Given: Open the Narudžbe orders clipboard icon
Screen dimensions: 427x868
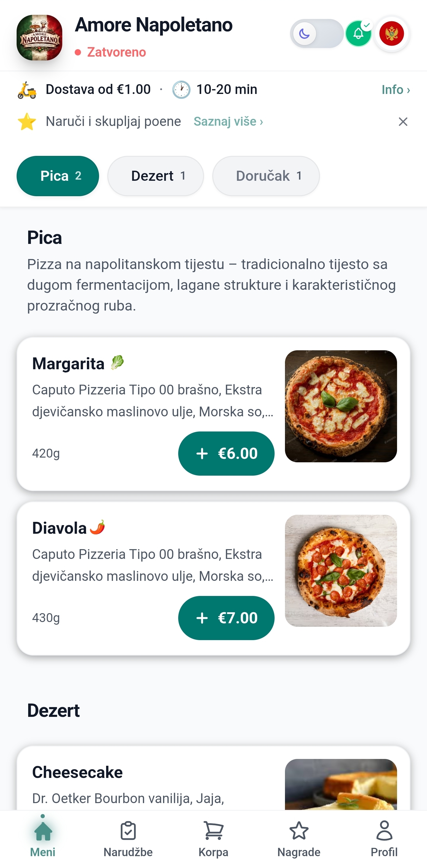Looking at the screenshot, I should [128, 832].
